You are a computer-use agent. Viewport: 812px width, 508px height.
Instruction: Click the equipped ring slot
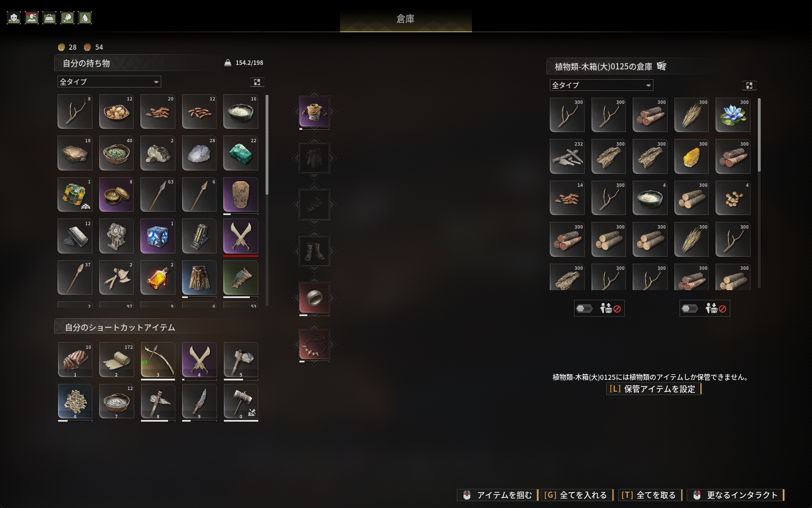click(x=314, y=298)
